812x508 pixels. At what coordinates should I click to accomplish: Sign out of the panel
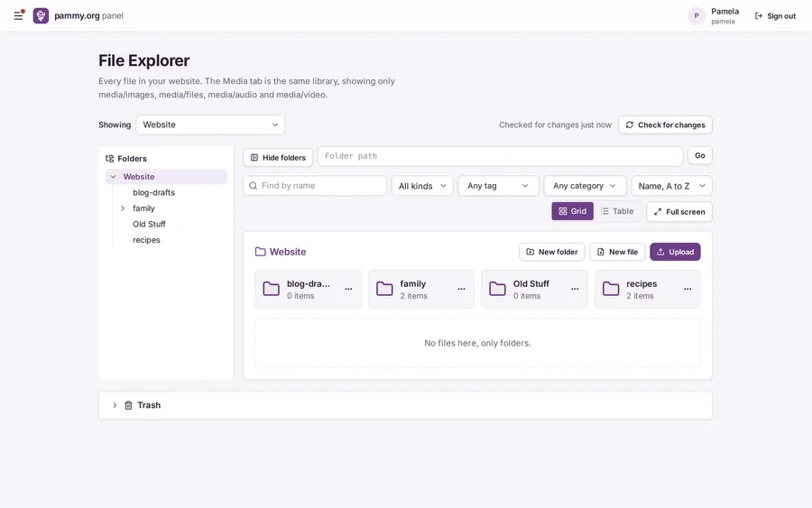[x=775, y=16]
